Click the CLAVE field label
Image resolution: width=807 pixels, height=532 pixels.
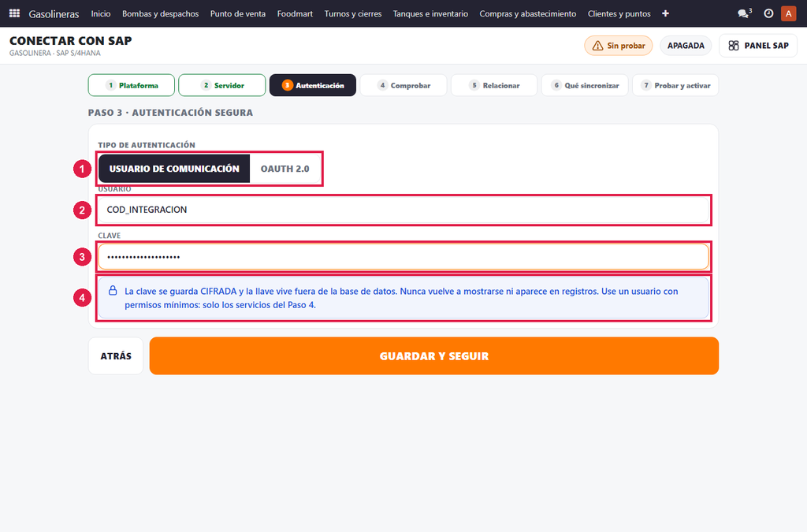[109, 236]
